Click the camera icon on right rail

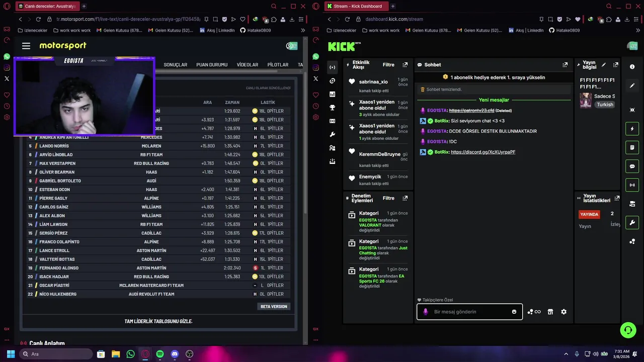pos(632,204)
